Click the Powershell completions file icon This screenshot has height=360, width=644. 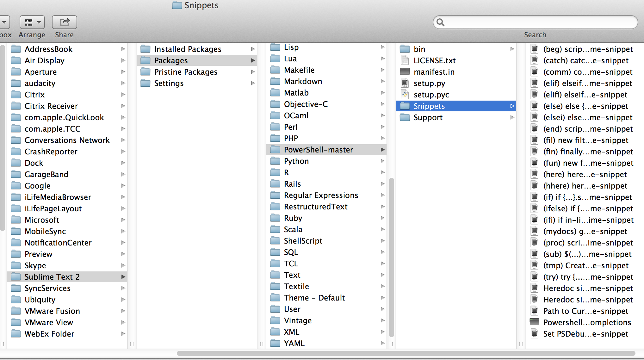pos(535,322)
